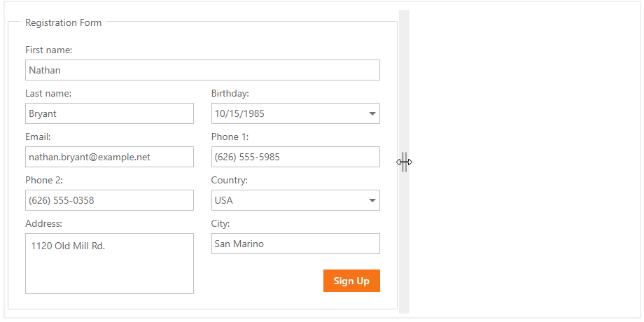644x322 pixels.
Task: Click the Address label
Action: (x=43, y=223)
